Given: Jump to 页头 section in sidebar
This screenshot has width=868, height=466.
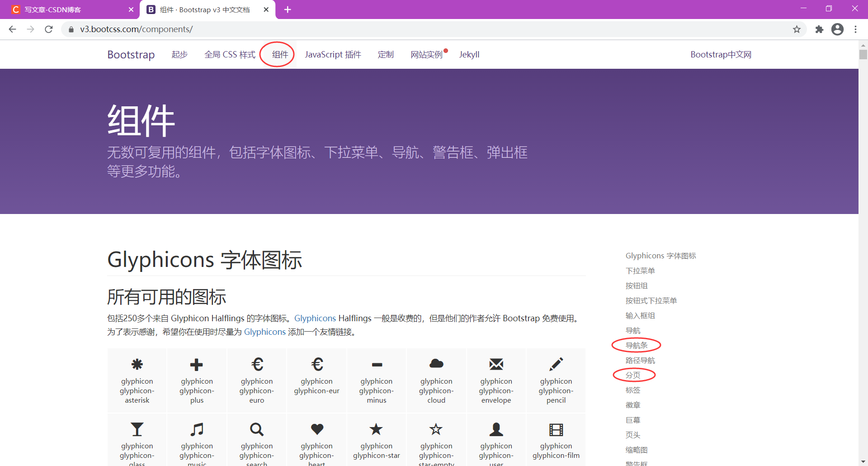Looking at the screenshot, I should [633, 435].
